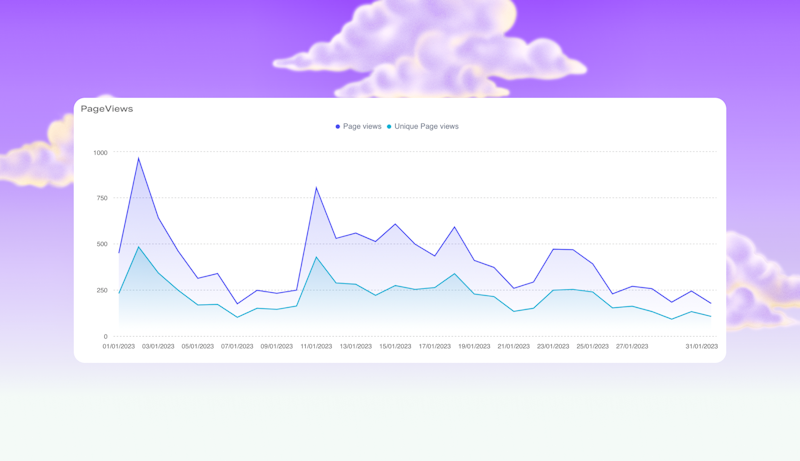800x461 pixels.
Task: Click the 750 y-axis label
Action: click(102, 198)
